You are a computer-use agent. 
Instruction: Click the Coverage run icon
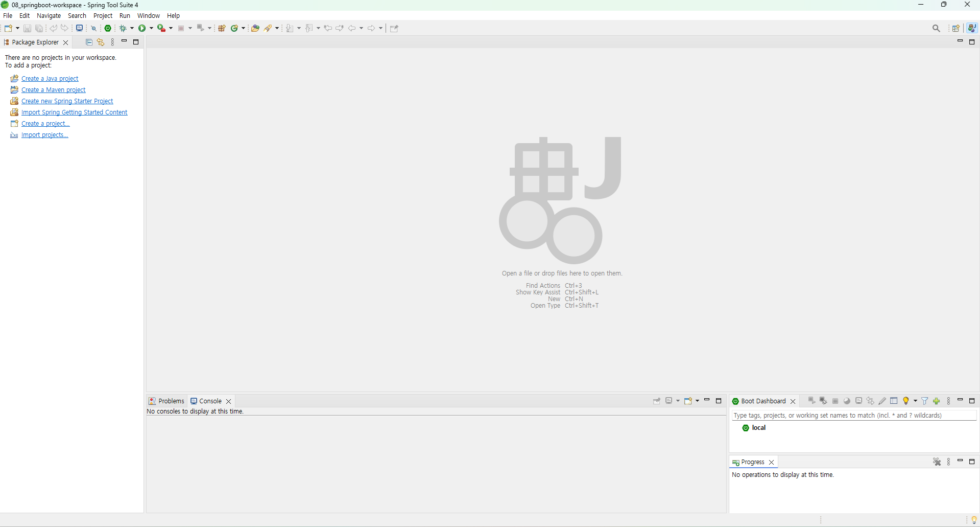(161, 28)
